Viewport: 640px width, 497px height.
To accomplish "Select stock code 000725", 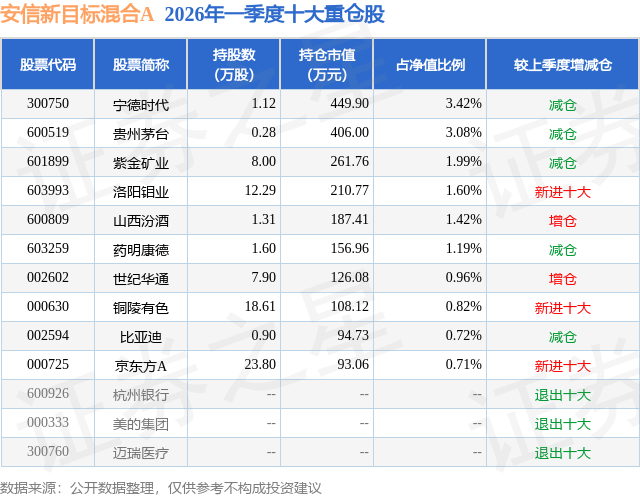I will 48,364.
